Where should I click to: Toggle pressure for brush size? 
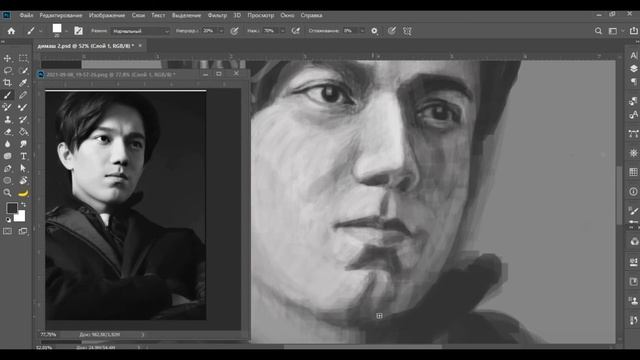click(x=392, y=31)
